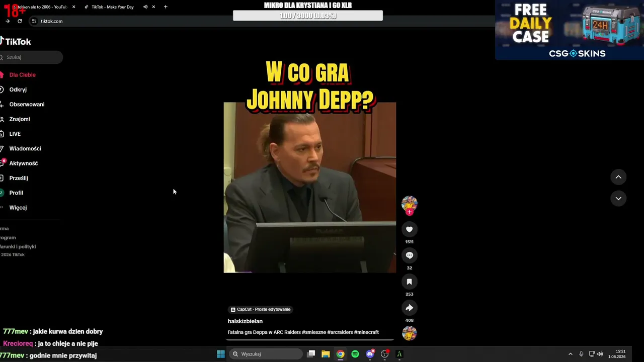Reload the page in the browser toolbar
Screen dimensions: 644x362
(20, 21)
